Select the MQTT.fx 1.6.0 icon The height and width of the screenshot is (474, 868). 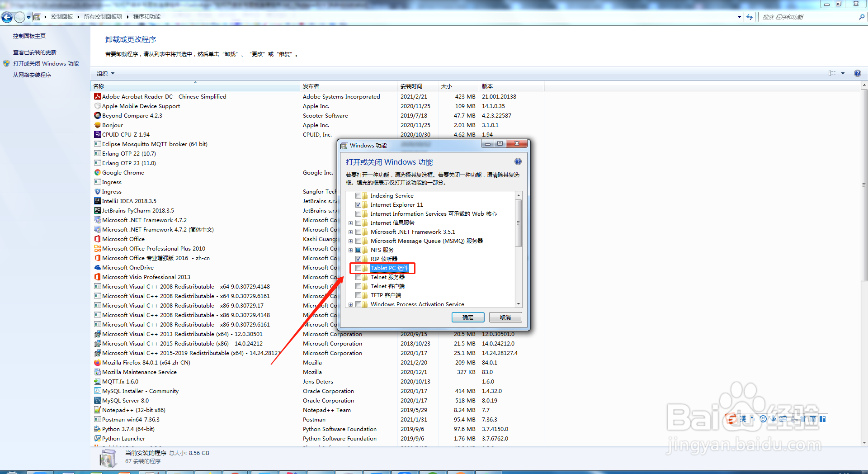(x=97, y=381)
